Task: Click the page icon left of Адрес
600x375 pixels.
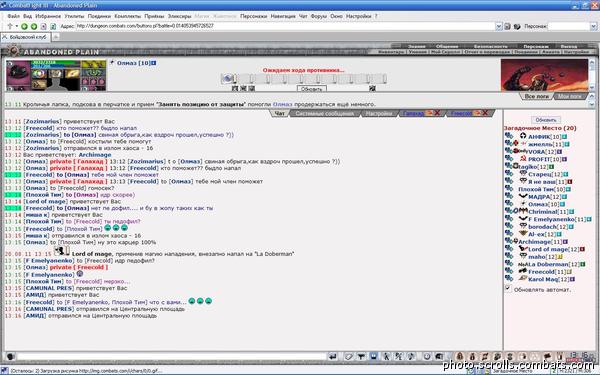Action: (53, 26)
